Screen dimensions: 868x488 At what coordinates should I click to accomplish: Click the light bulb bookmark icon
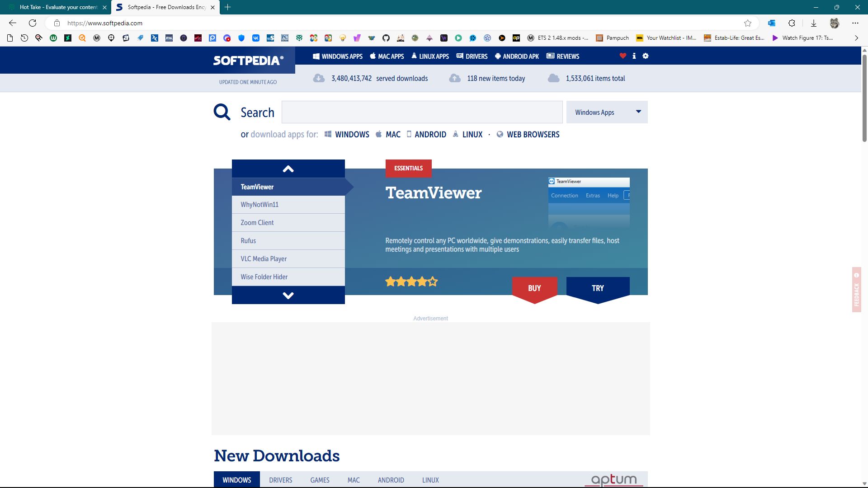point(343,38)
